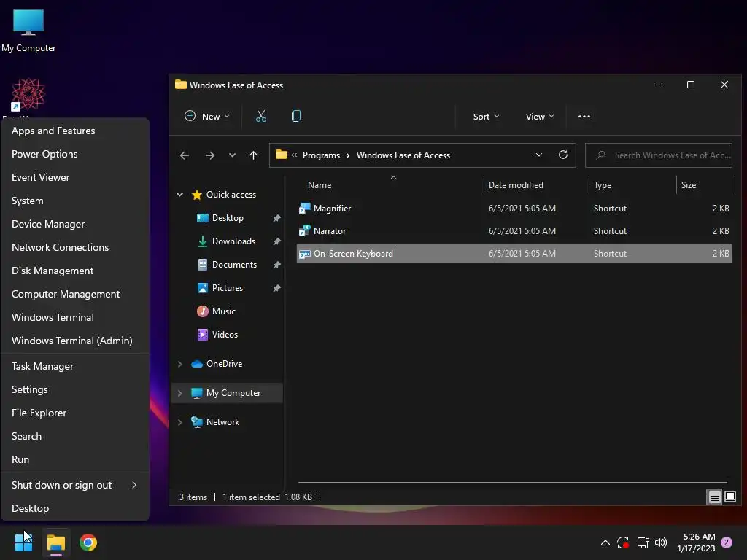The width and height of the screenshot is (747, 560).
Task: Go forward with the right arrow
Action: tap(209, 155)
